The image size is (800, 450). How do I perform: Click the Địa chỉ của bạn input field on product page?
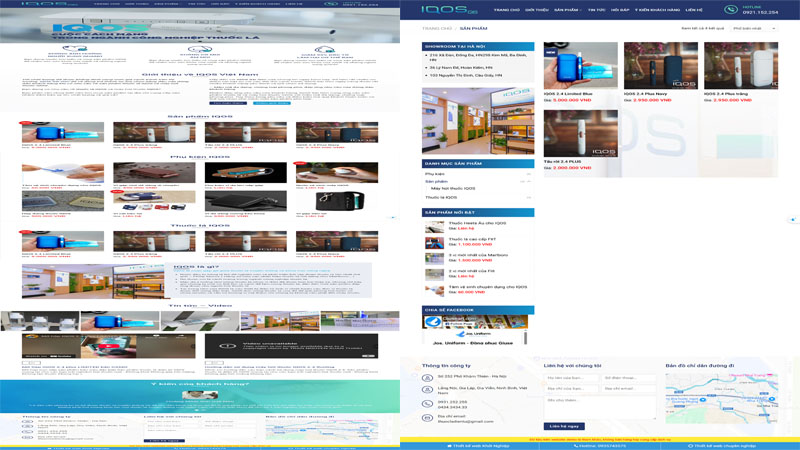pyautogui.click(x=571, y=389)
